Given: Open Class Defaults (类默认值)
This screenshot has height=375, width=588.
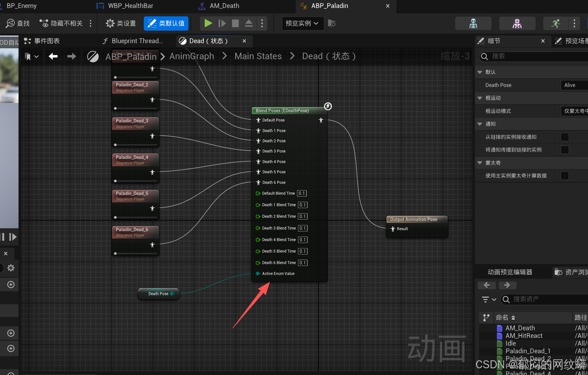Looking at the screenshot, I should pos(166,23).
